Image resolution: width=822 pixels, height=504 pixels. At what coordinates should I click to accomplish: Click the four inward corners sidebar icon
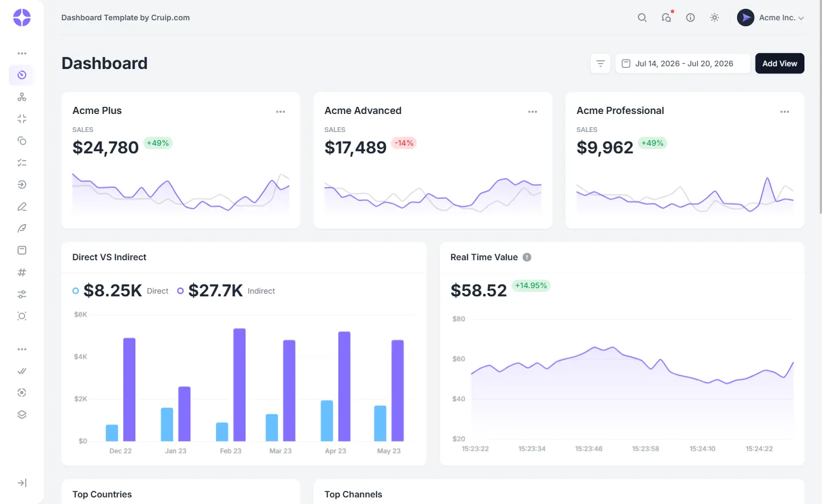22,119
